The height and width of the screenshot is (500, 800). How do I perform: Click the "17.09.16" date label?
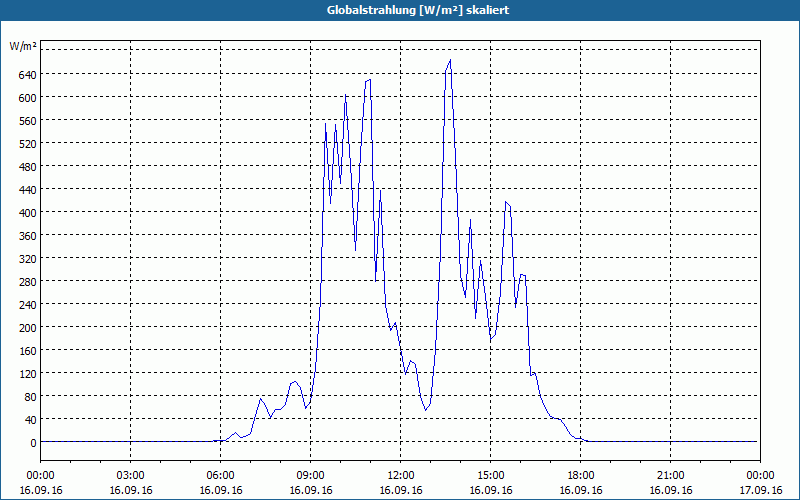point(760,490)
